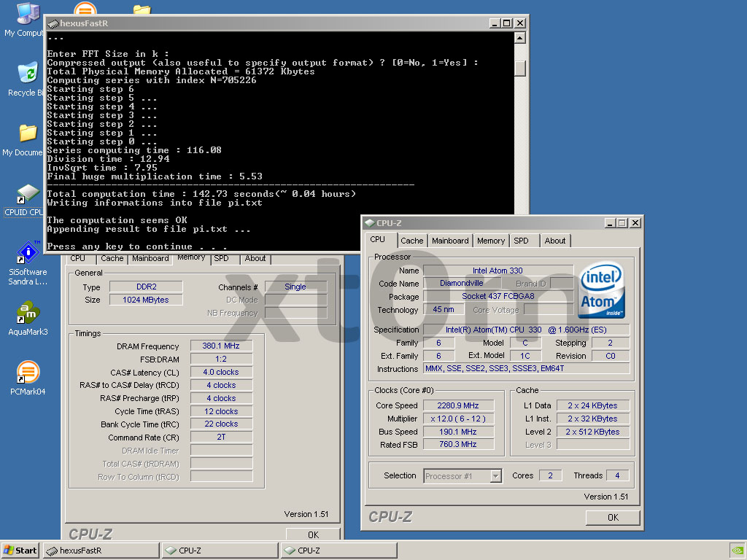Viewport: 747px width, 560px height.
Task: Click the front CPU-Z window title icon
Action: 370,223
